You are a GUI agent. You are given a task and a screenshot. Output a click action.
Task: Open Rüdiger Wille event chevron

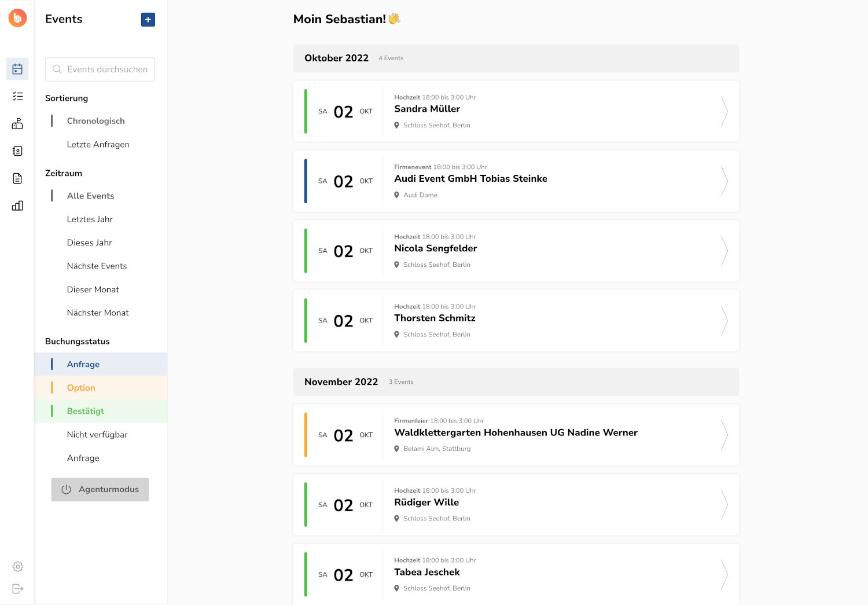click(724, 505)
